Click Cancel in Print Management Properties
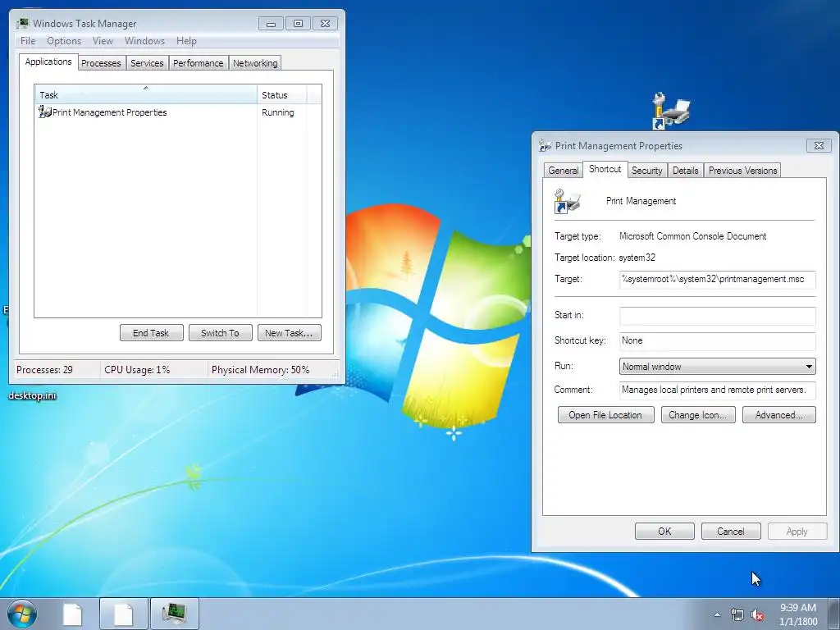840x630 pixels. click(x=731, y=531)
